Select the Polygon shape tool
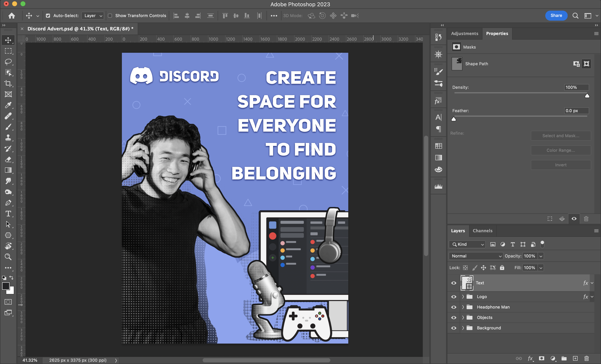This screenshot has height=364, width=601. click(8, 235)
